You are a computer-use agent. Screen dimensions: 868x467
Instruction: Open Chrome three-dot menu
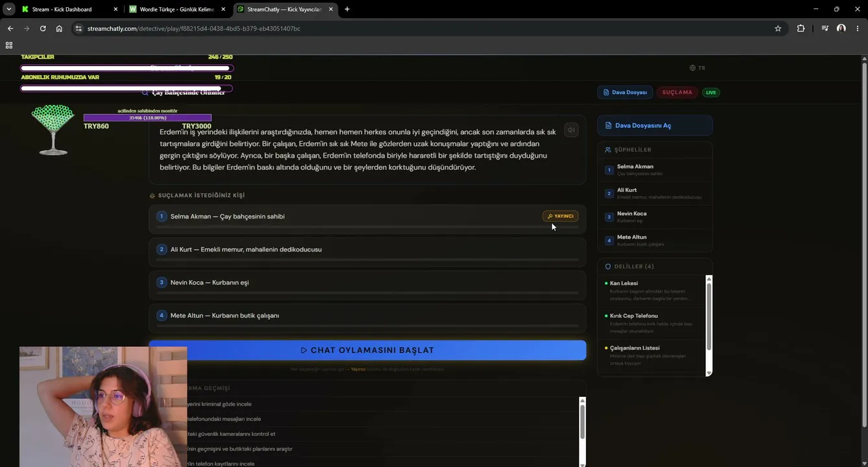tap(858, 29)
